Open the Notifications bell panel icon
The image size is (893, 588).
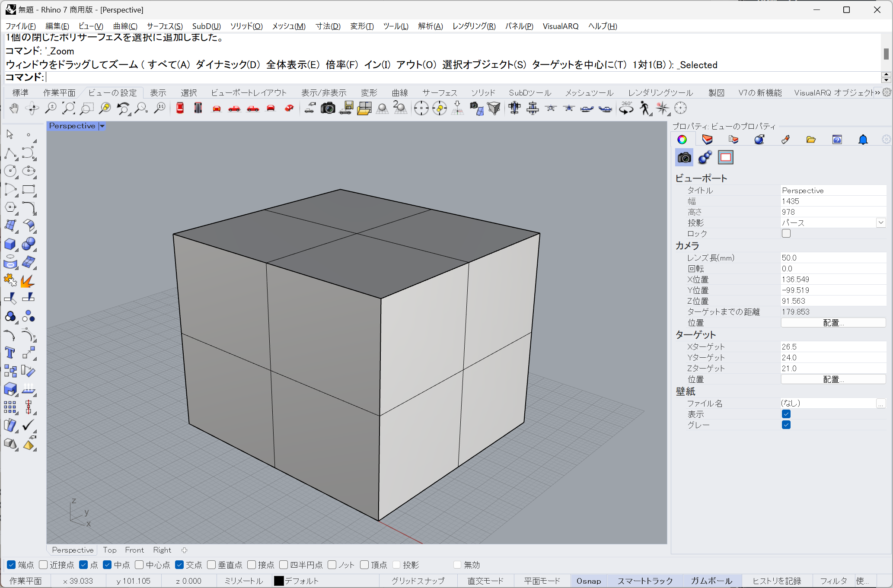click(x=863, y=140)
